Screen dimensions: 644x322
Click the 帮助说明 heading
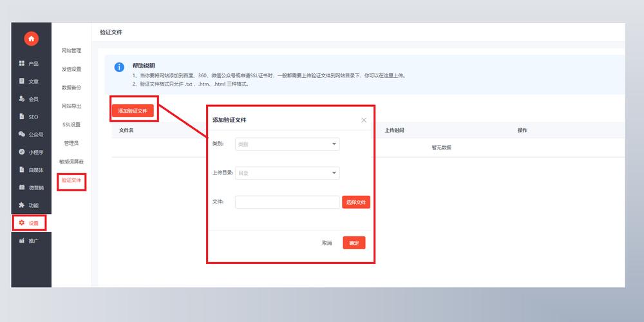click(x=144, y=66)
